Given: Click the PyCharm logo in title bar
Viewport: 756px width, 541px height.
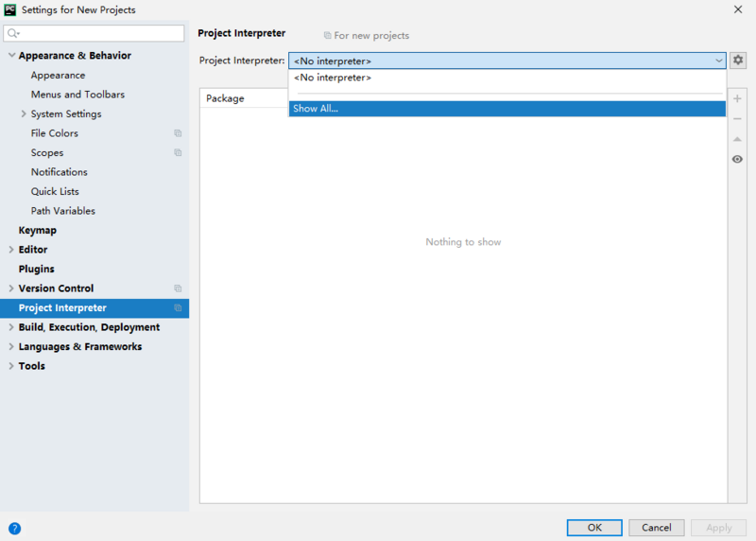Looking at the screenshot, I should point(10,9).
